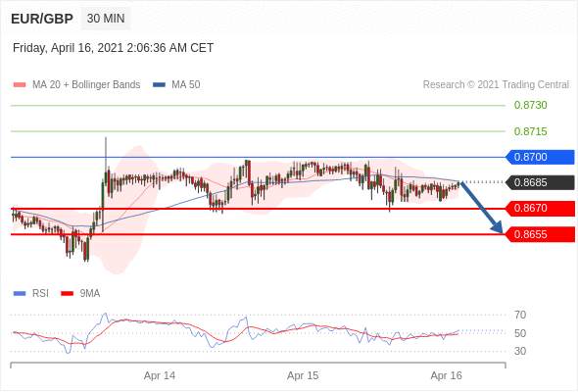Image resolution: width=578 pixels, height=392 pixels.
Task: Click the 0.8715 resistance level label
Action: (530, 131)
